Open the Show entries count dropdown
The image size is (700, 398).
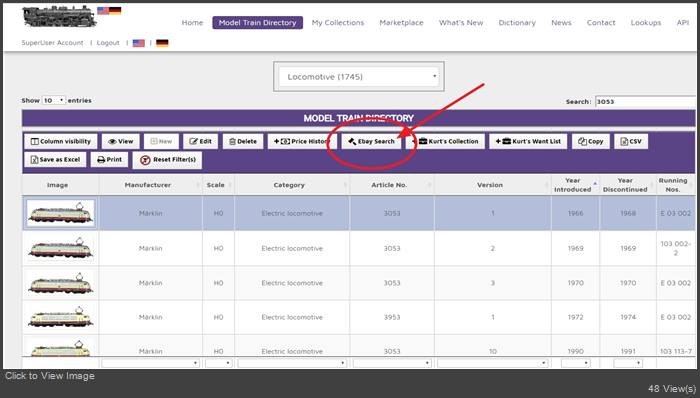coord(54,100)
